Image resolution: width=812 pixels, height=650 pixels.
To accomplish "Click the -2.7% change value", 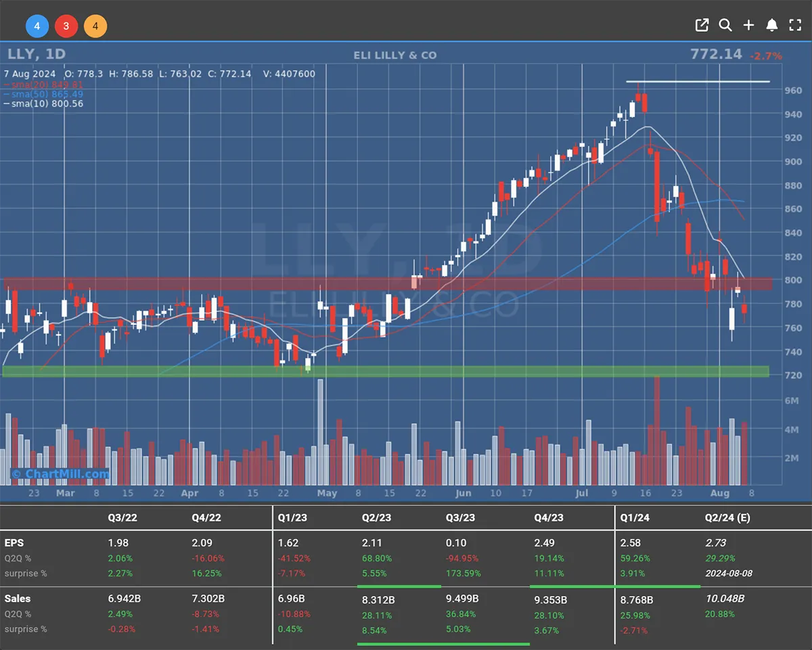I will pyautogui.click(x=766, y=56).
